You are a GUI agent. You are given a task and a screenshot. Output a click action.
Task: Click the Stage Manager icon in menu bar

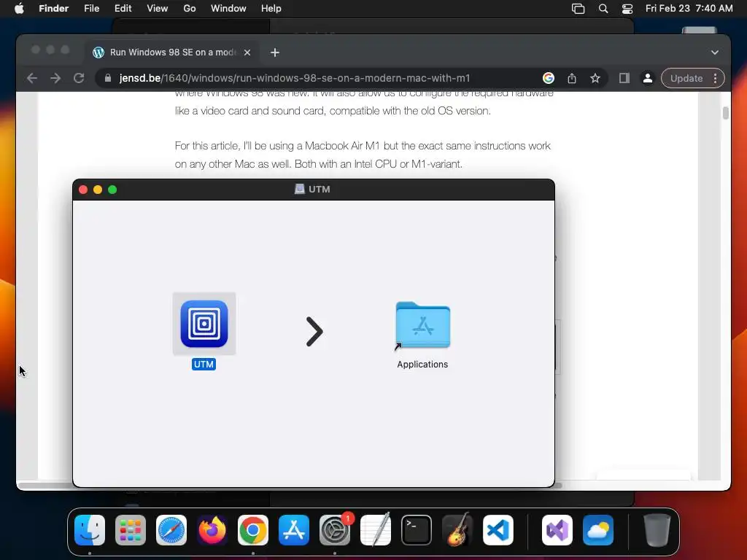[x=578, y=9]
